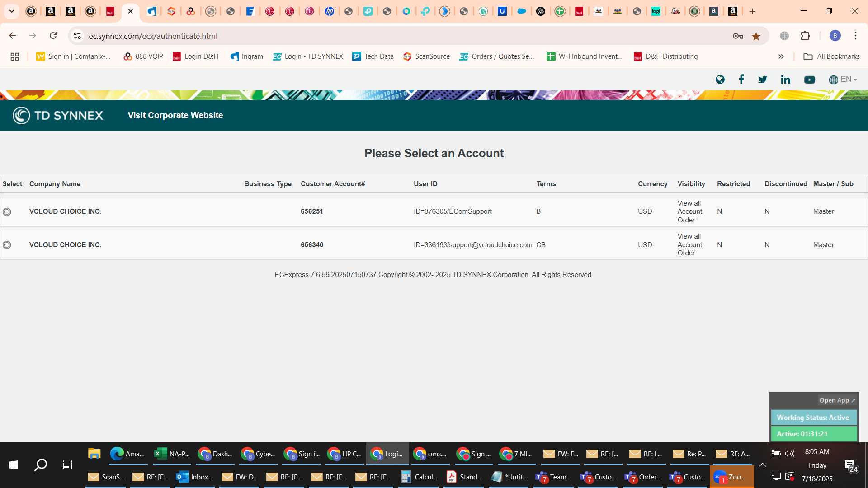Screen dimensions: 868x488
Task: Click the globe icon next to Facebook
Action: [x=720, y=80]
